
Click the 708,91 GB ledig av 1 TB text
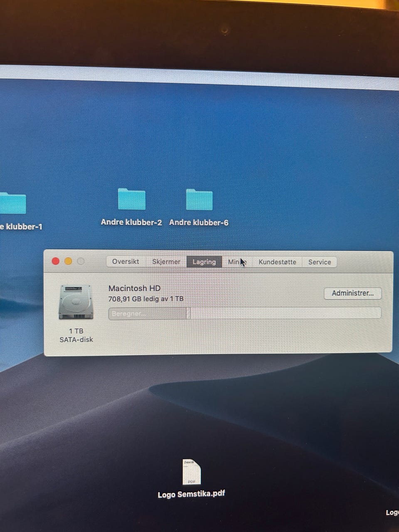(x=145, y=299)
